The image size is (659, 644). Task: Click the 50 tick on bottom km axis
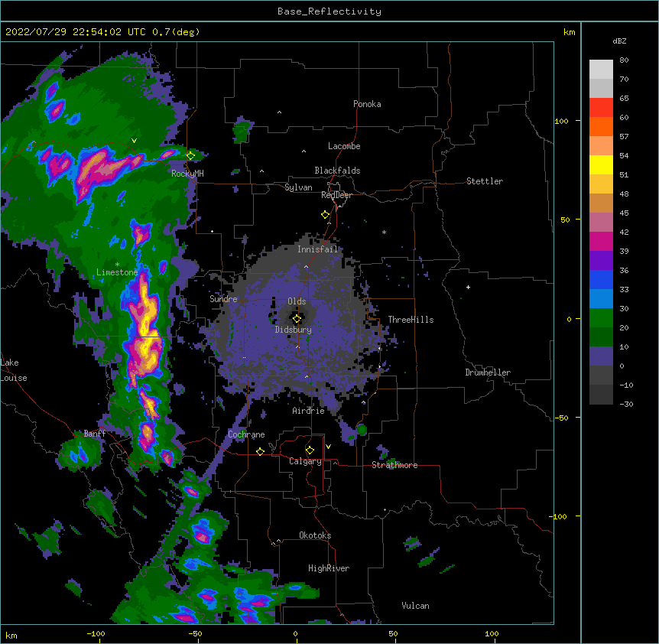(393, 633)
